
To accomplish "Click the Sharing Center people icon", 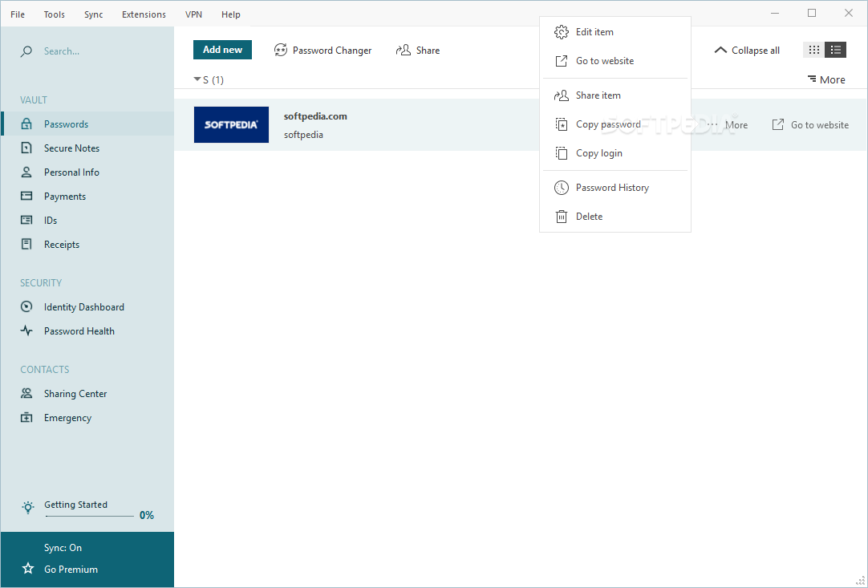I will point(26,394).
